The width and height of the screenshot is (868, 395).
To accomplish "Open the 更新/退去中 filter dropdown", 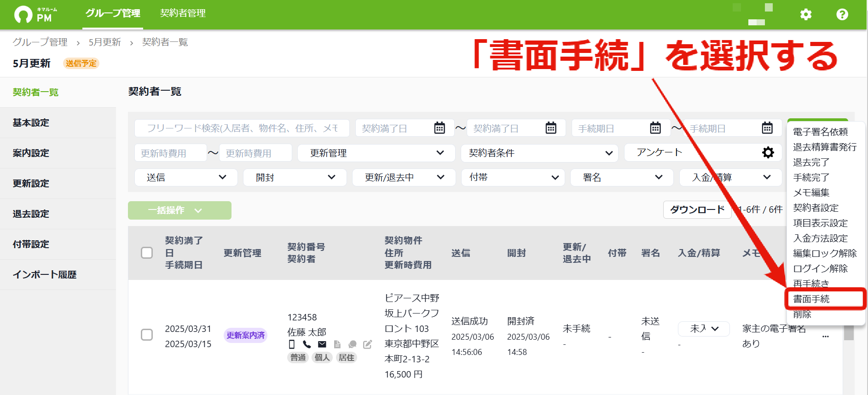I will tap(404, 177).
